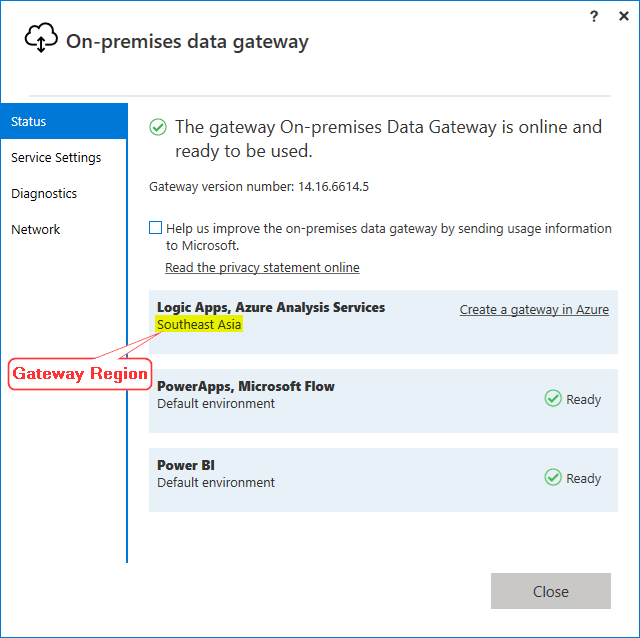
Task: Click the cloud upload gateway logo icon
Action: coord(41,39)
